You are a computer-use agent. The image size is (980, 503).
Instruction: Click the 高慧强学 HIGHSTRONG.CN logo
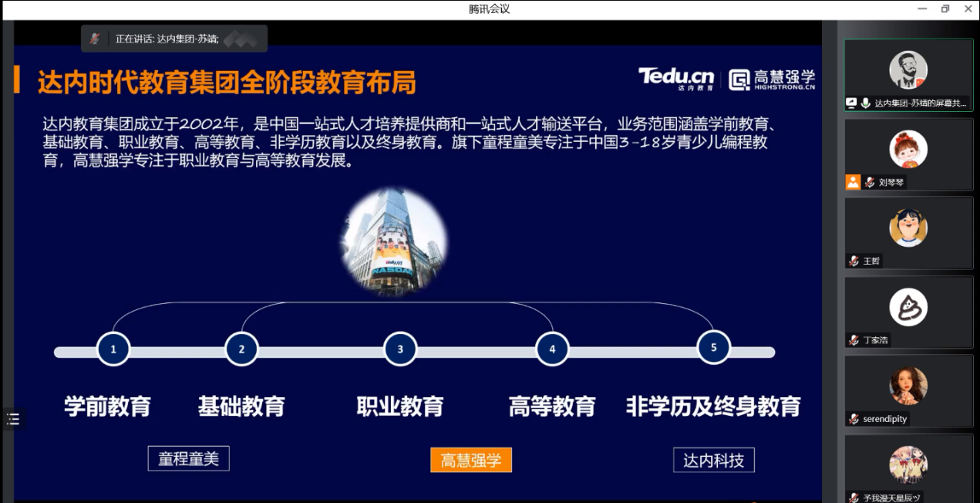[x=772, y=79]
